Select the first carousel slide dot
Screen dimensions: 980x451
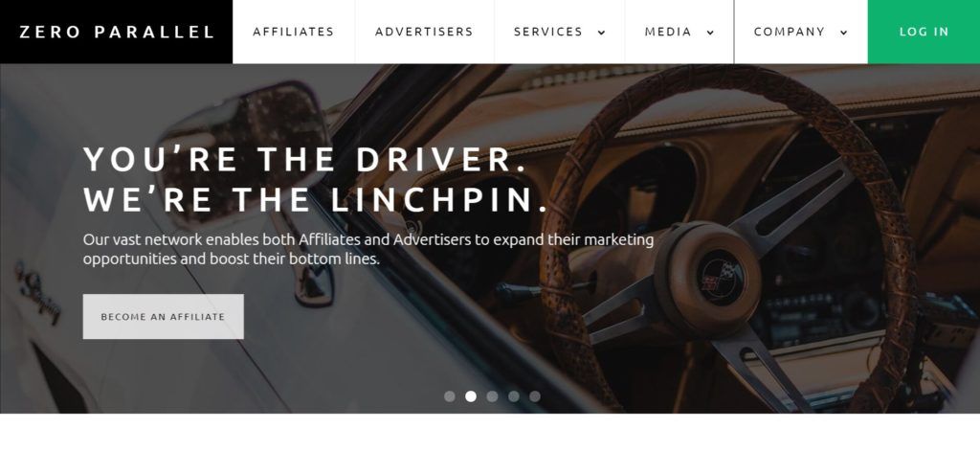click(x=450, y=396)
